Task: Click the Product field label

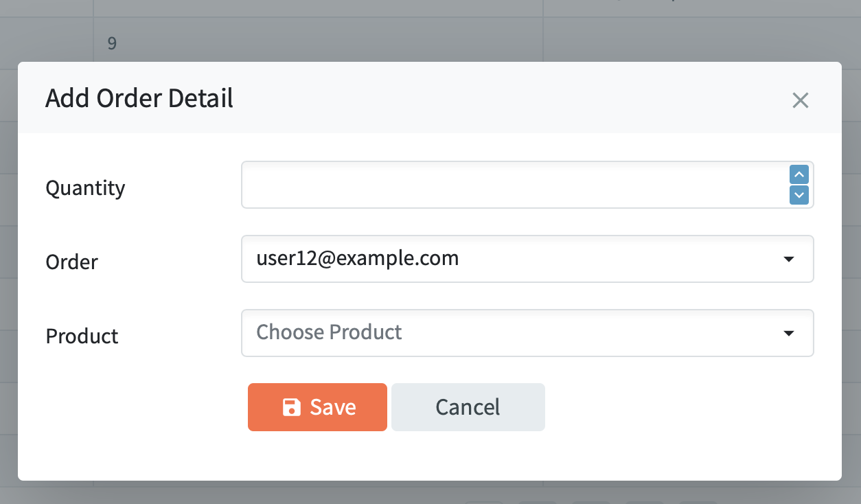Action: 82,336
